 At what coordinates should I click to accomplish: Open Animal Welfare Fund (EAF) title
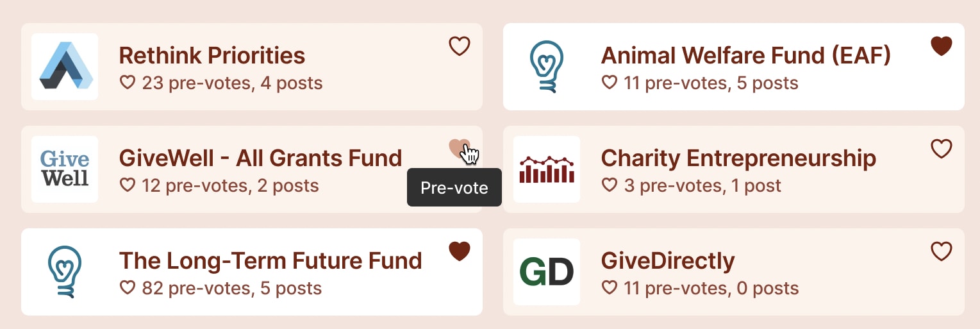pos(745,56)
